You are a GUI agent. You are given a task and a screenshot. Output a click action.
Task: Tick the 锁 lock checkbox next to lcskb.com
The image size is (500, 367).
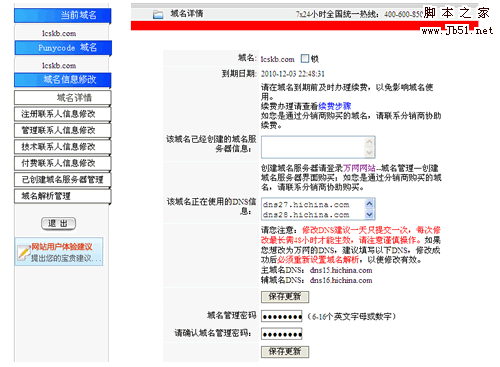coord(305,59)
